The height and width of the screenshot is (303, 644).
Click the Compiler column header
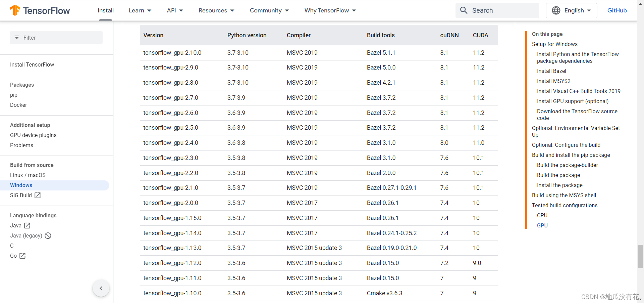coord(299,35)
